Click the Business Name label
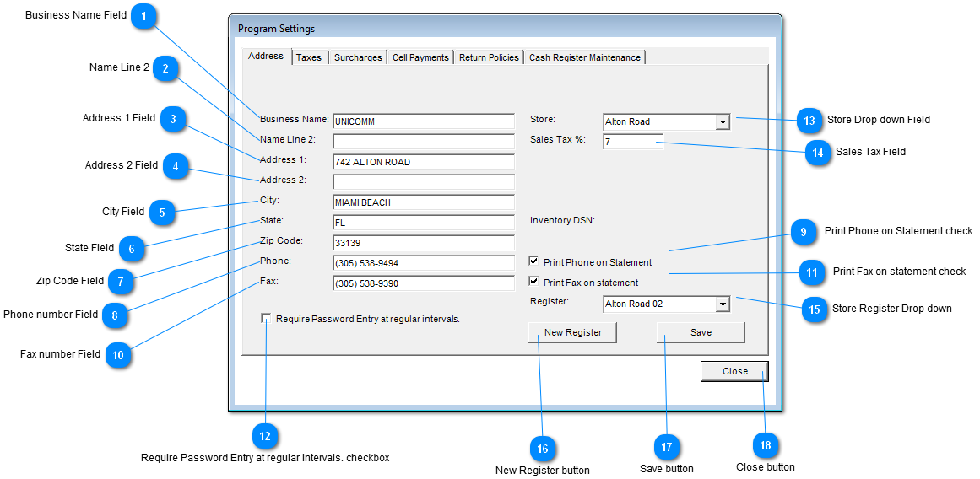The height and width of the screenshot is (479, 980). click(295, 119)
